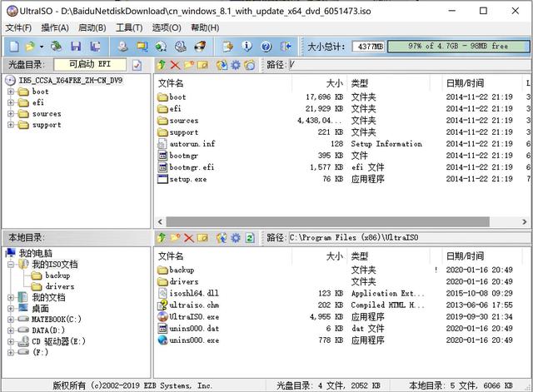Click the convert image toolbar icon

[x=161, y=47]
